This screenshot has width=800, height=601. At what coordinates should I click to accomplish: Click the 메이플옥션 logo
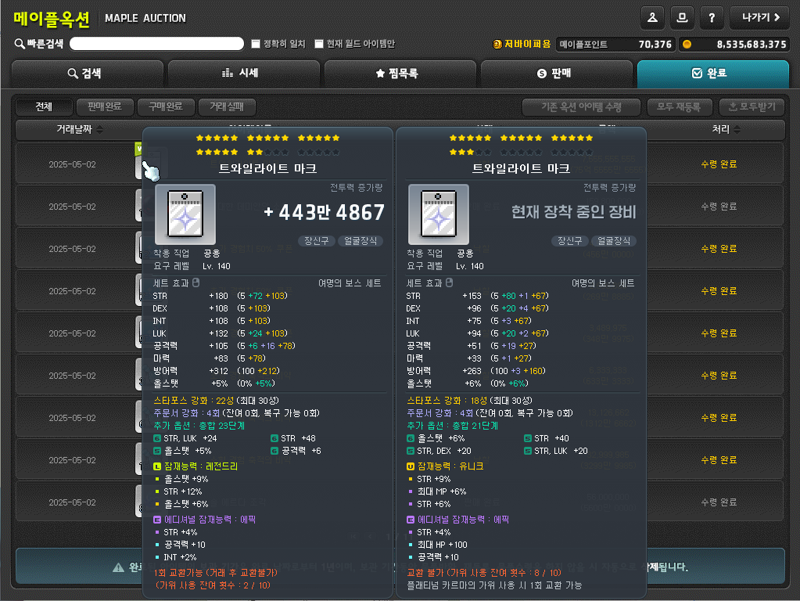click(x=51, y=19)
